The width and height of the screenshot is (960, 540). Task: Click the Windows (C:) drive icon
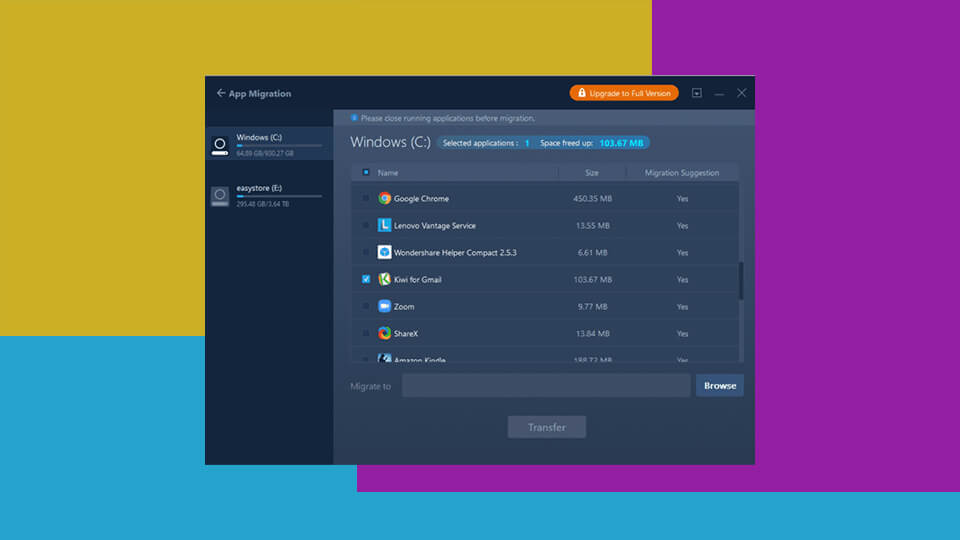click(220, 146)
